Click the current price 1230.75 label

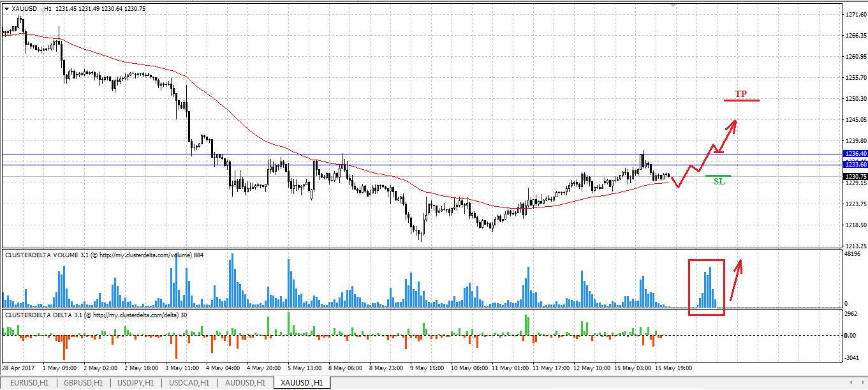(x=855, y=176)
